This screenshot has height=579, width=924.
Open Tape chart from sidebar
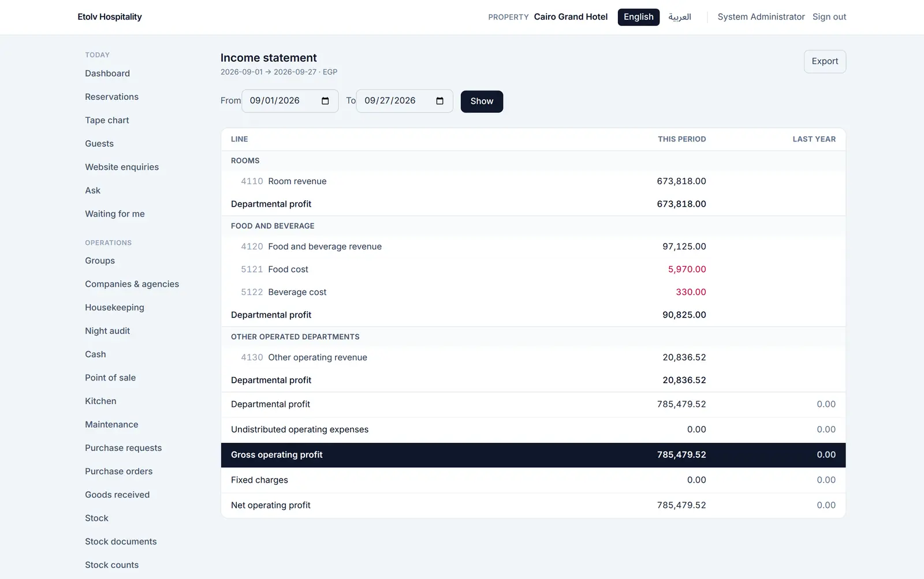coord(107,120)
